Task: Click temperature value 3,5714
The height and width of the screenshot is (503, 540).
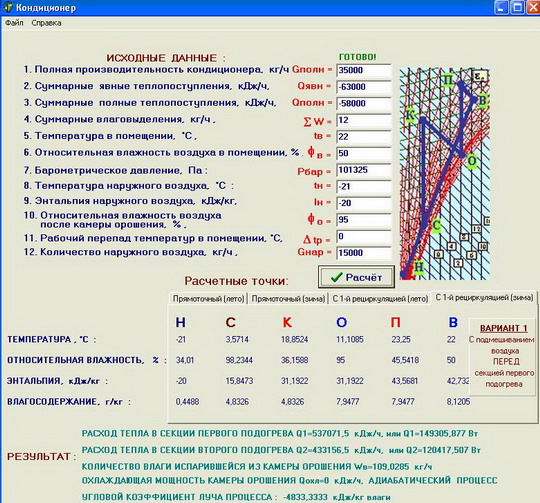Action: 237,339
